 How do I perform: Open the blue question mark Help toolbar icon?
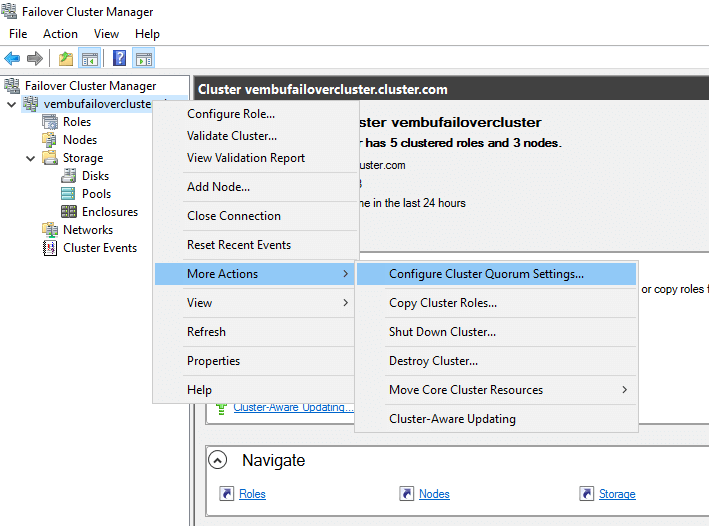(x=119, y=58)
